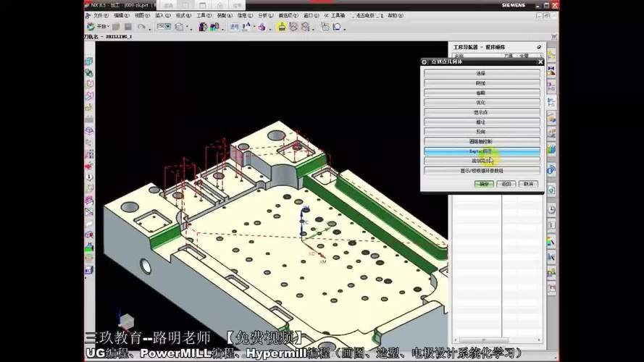
Task: Open the 插入(S) menu
Action: tap(163, 16)
